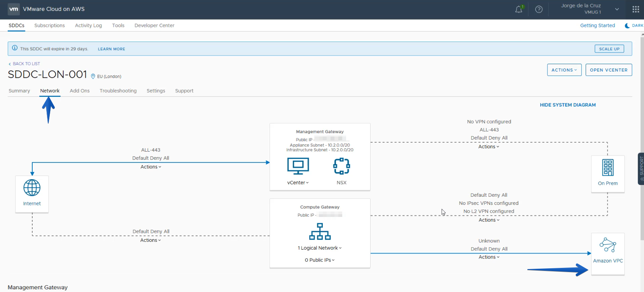Click the Management Gateway box title
The image size is (644, 292).
[x=320, y=132]
